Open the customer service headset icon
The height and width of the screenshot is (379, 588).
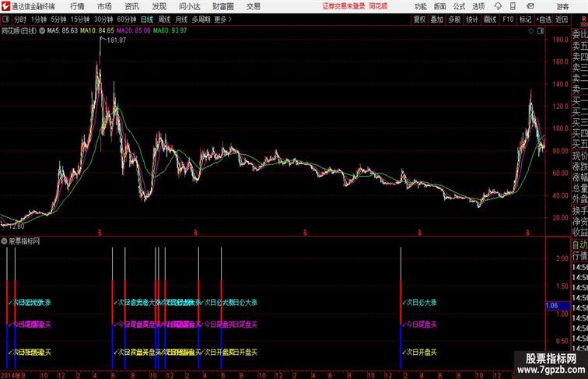[x=498, y=6]
